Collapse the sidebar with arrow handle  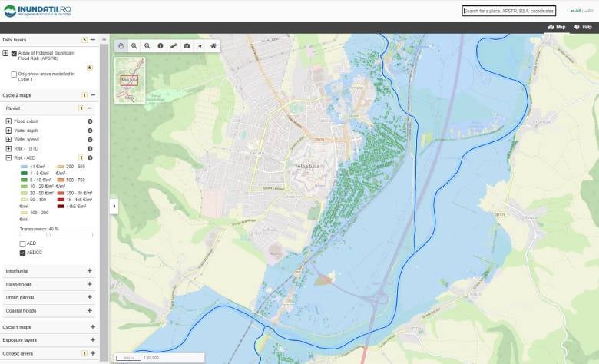pos(114,207)
